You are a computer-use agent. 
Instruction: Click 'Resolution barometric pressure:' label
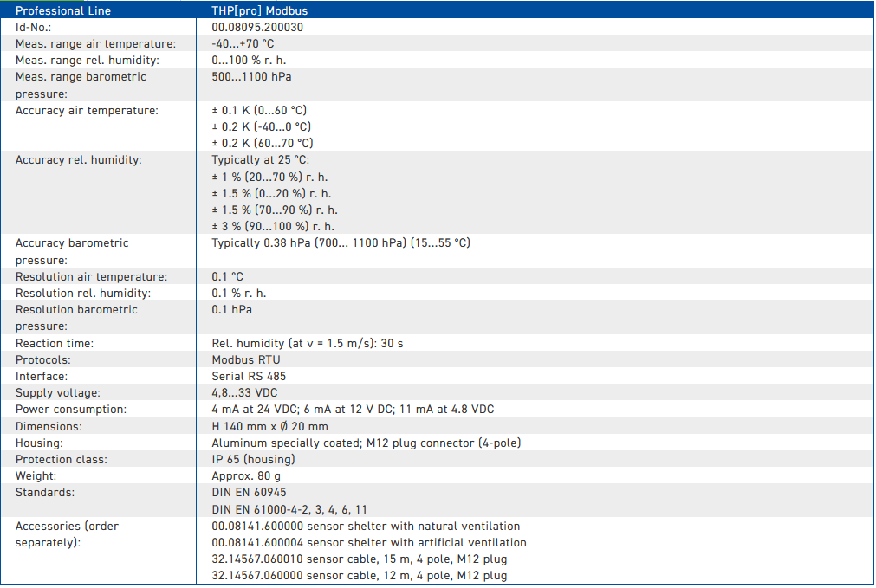tap(76, 318)
